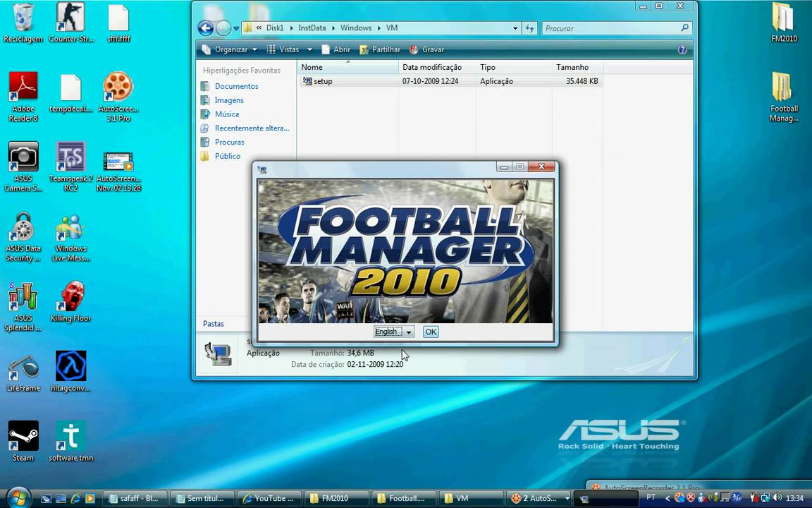Click the Gravar toolbar button

pyautogui.click(x=427, y=50)
